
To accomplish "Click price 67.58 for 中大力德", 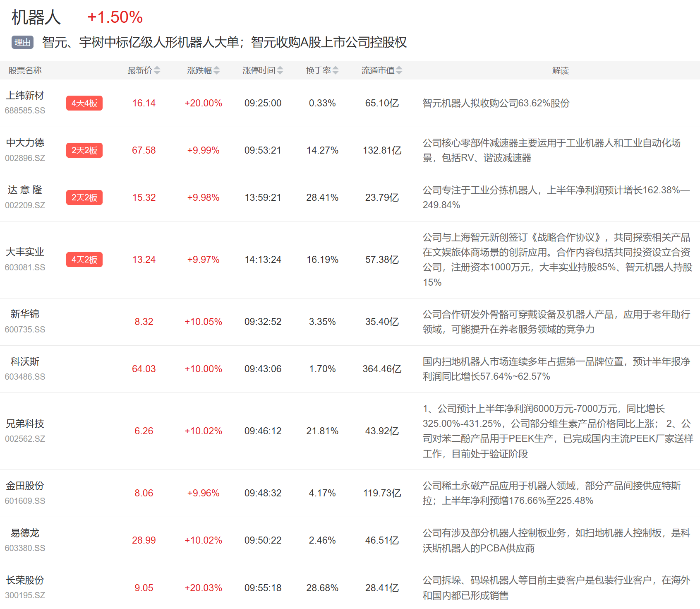I will [144, 150].
